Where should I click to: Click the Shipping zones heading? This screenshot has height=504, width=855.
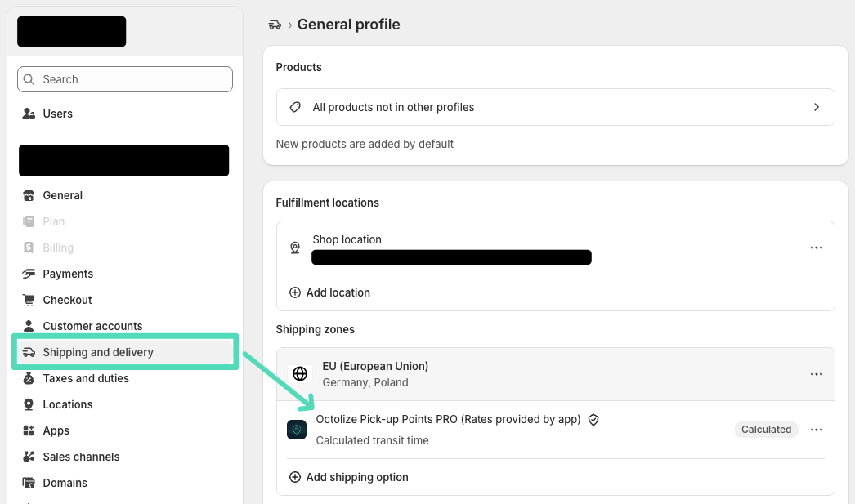click(316, 330)
